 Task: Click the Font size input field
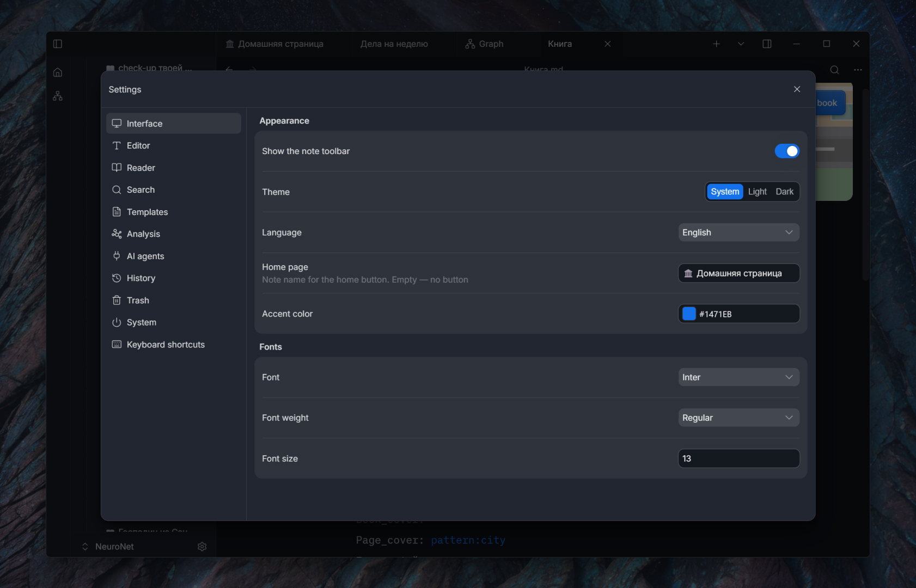coord(738,458)
